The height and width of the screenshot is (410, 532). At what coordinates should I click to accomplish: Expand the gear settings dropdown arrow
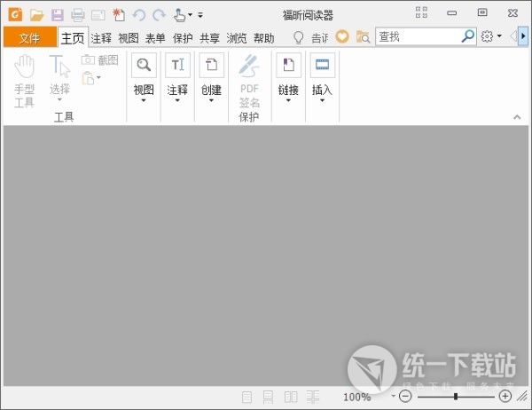click(499, 35)
